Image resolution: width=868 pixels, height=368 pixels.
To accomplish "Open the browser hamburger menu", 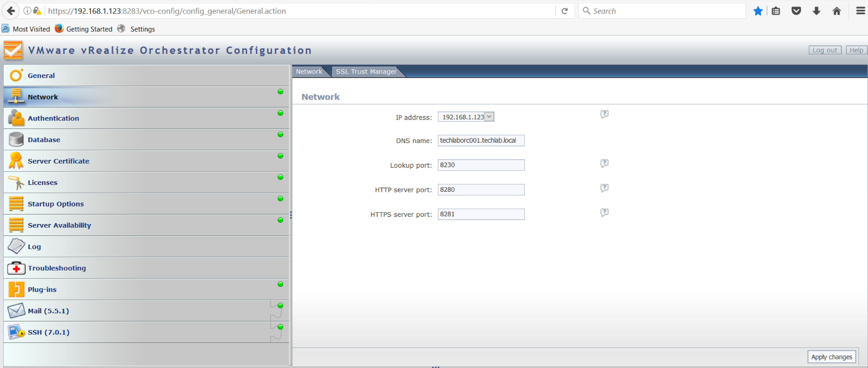I will (861, 11).
